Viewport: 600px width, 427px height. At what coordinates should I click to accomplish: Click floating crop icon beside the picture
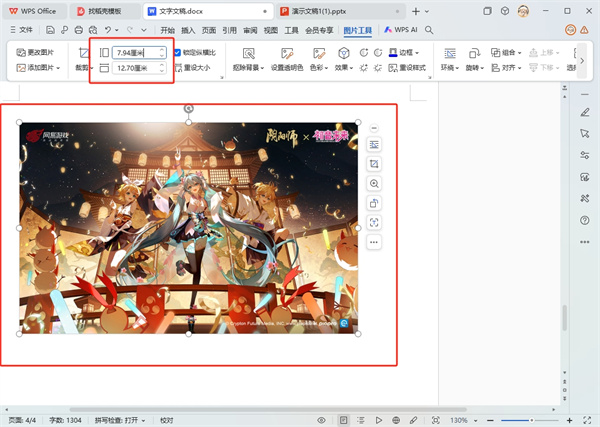374,164
